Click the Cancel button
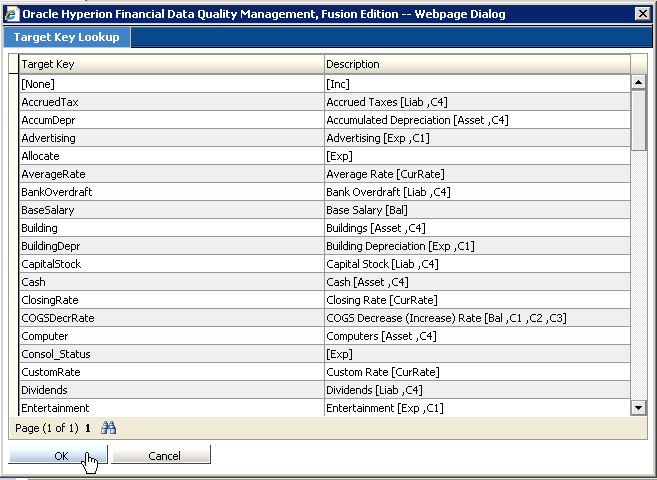This screenshot has width=657, height=480. [161, 456]
